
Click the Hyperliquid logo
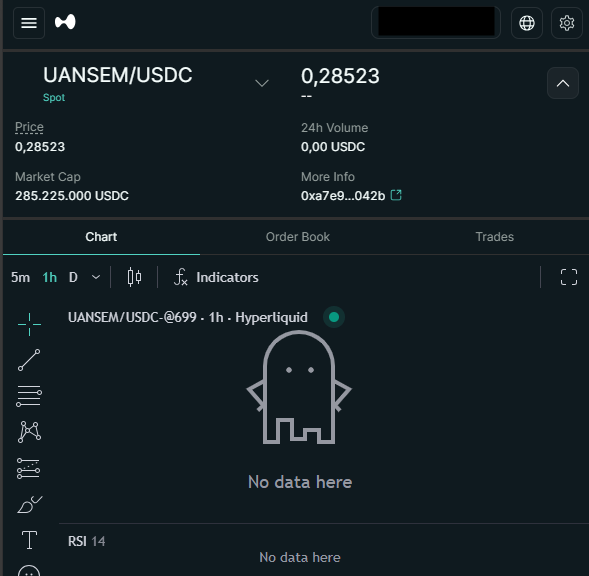click(x=65, y=22)
